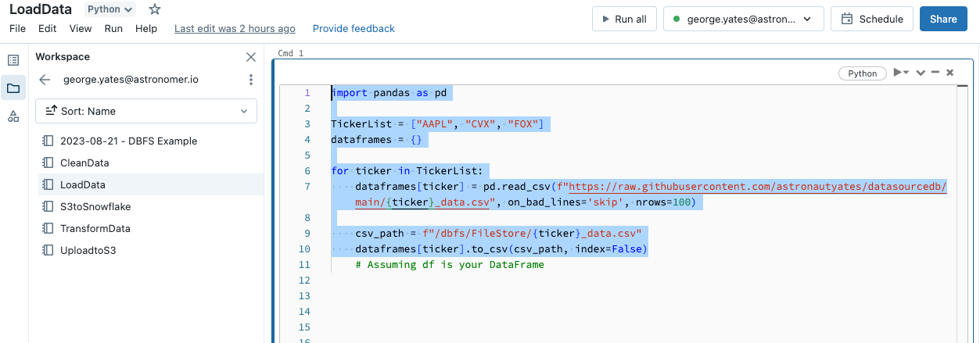Open the table of contents sidebar icon
The height and width of the screenshot is (343, 980).
tap(13, 60)
